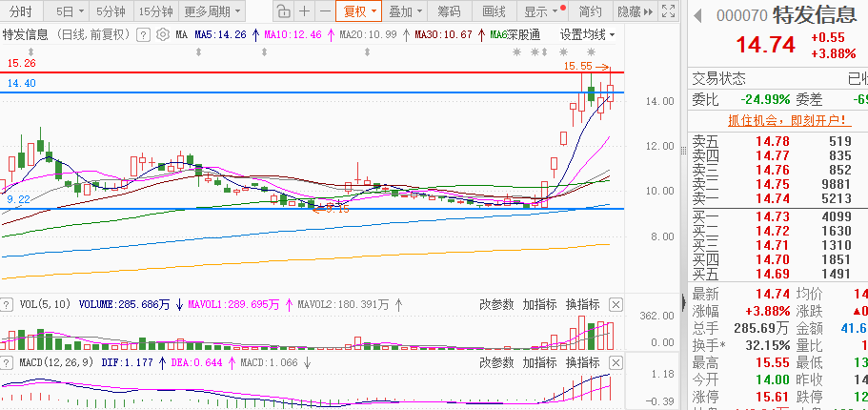Click the 买一 price 14.73
868x410 pixels.
coord(773,216)
